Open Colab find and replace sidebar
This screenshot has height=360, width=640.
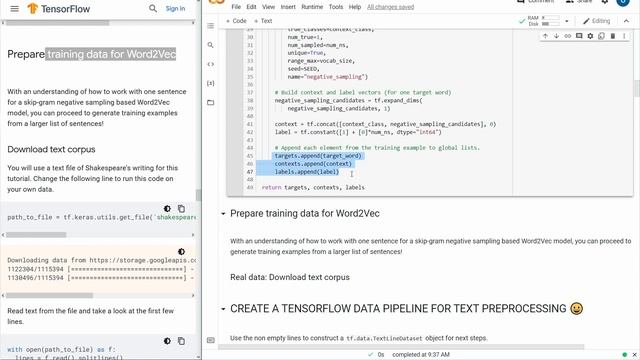211,45
